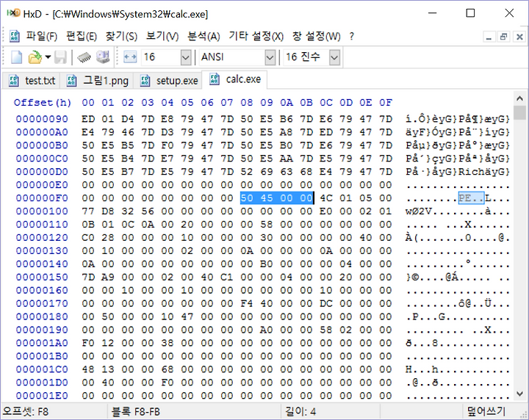The width and height of the screenshot is (529, 420).
Task: Click the HxD document icon in menu bar
Action: 14,36
